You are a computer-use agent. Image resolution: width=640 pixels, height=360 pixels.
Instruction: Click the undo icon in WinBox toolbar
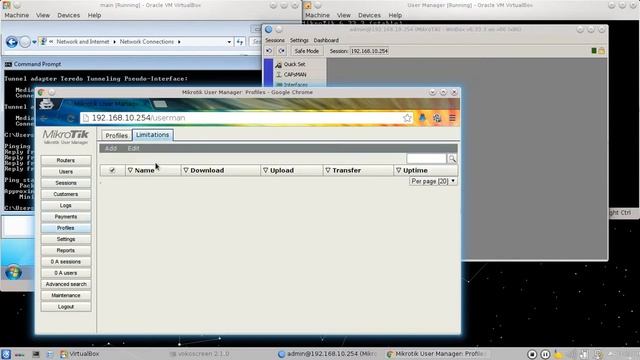pos(269,51)
